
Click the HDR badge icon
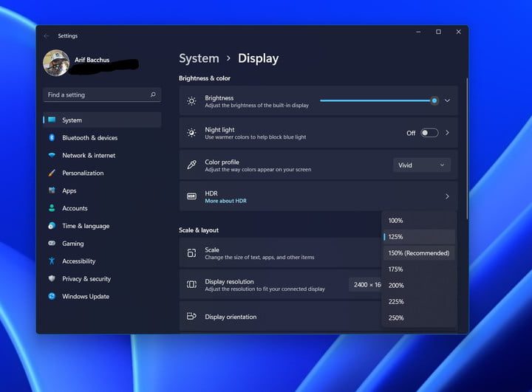click(x=191, y=196)
